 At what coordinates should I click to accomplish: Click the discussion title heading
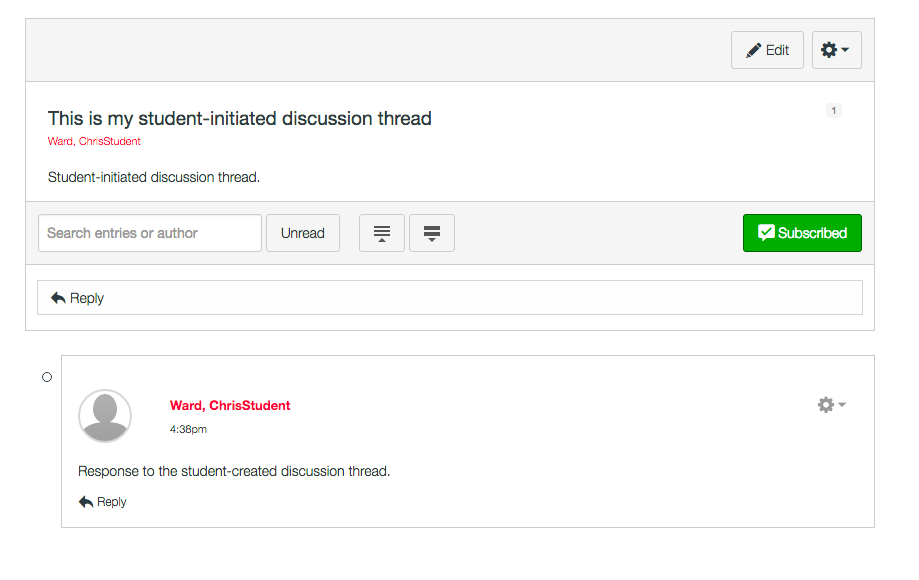coord(240,118)
